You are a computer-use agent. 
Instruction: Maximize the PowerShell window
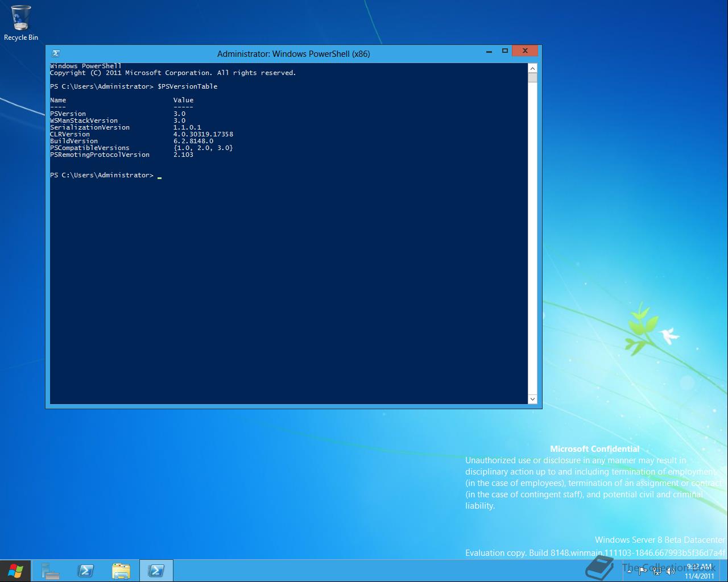point(504,51)
